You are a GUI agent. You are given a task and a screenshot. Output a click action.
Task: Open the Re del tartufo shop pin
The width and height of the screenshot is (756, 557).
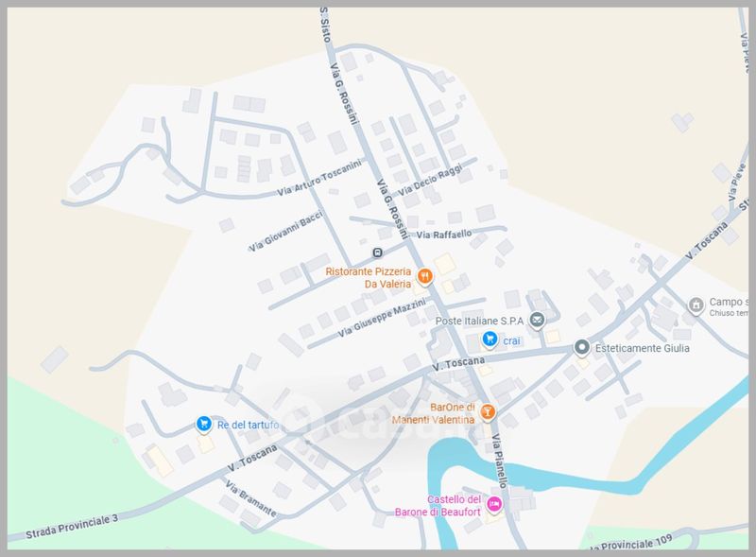point(204,424)
